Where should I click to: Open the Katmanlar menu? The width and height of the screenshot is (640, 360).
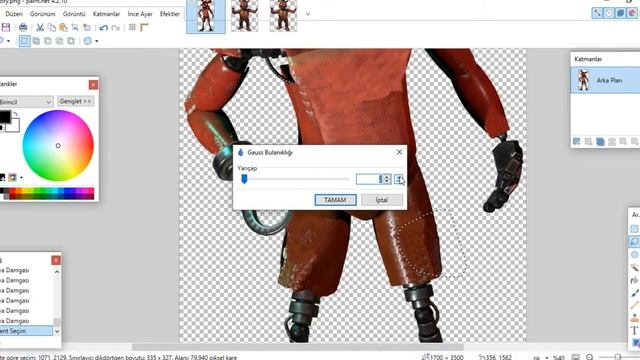coord(106,14)
